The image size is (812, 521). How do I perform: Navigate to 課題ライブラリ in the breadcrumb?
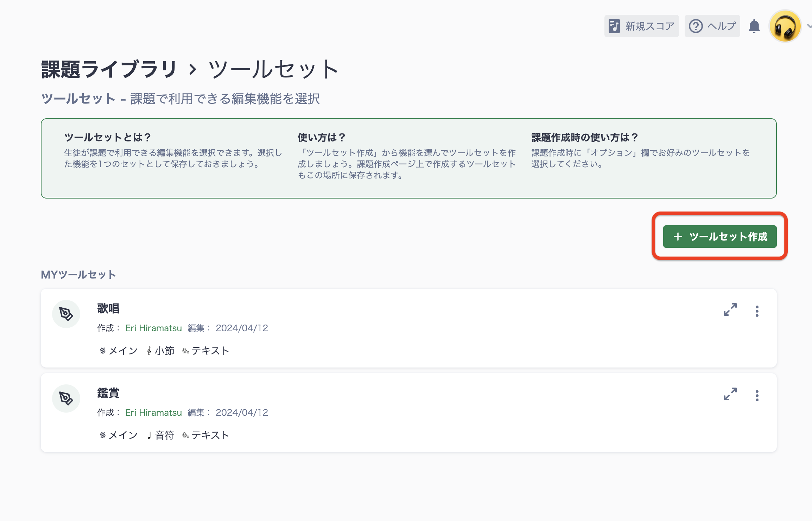click(109, 69)
